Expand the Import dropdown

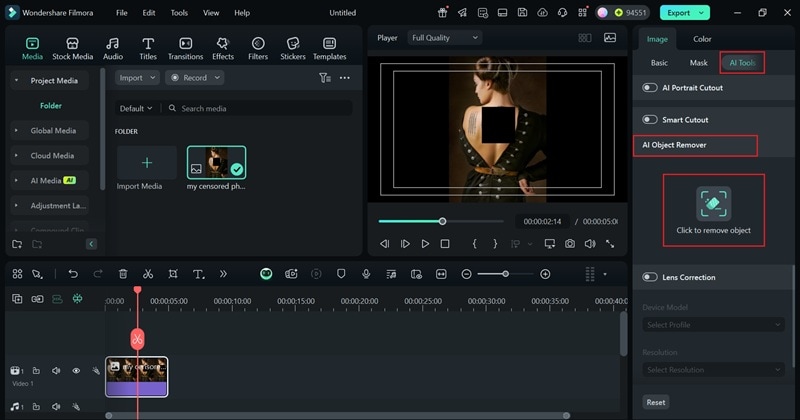tap(137, 78)
